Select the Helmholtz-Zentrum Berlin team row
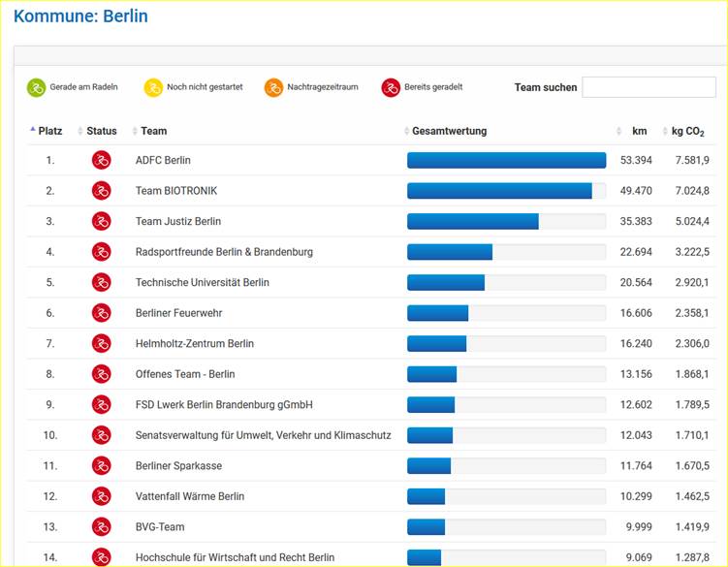728x567 pixels. (195, 344)
